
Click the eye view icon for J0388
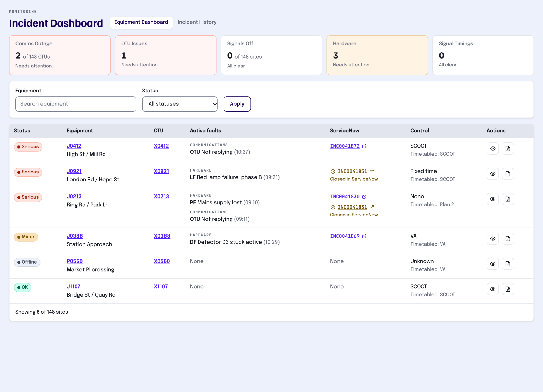493,239
